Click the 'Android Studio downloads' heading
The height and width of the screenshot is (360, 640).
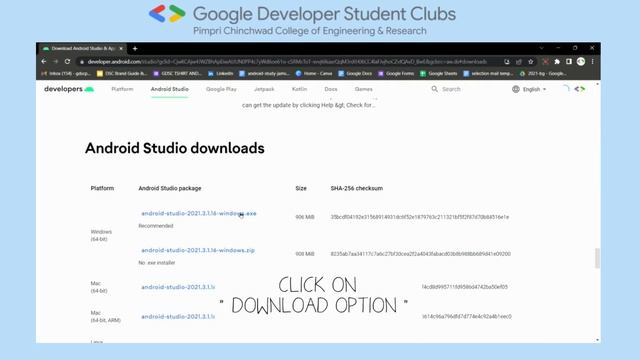(175, 148)
